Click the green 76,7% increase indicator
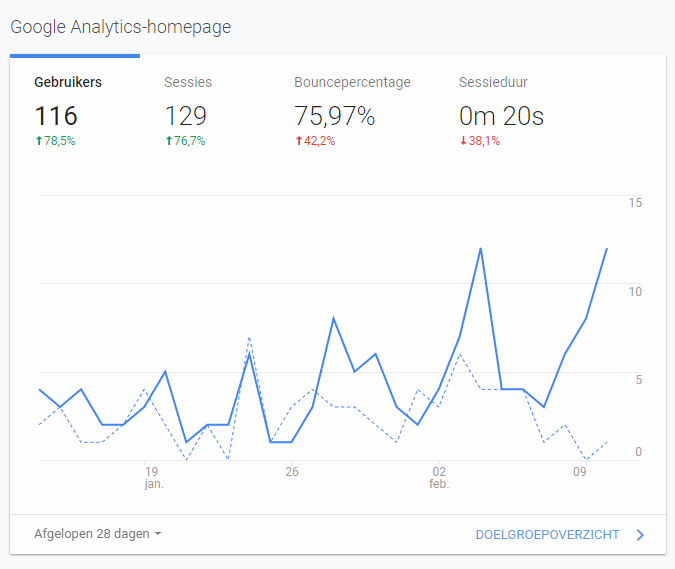The height and width of the screenshot is (569, 675). coord(185,141)
